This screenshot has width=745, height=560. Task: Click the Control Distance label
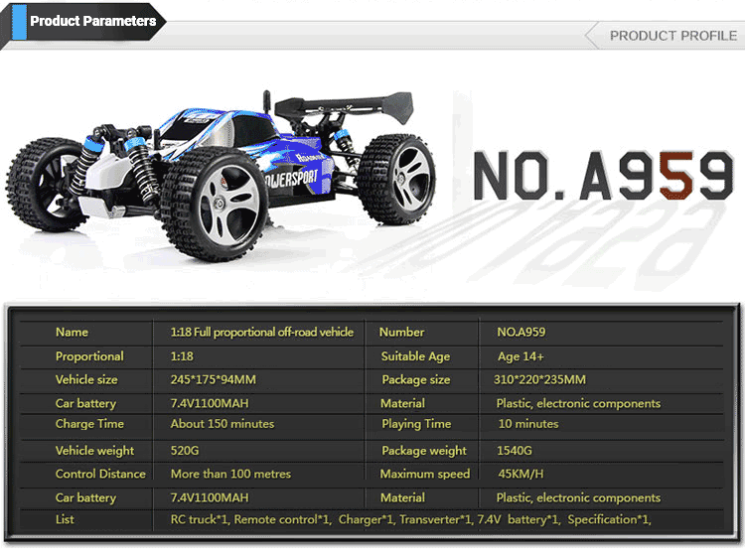100,474
